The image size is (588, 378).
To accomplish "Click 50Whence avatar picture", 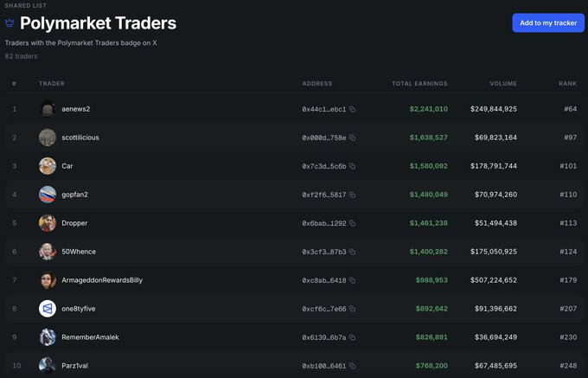I will pos(48,252).
